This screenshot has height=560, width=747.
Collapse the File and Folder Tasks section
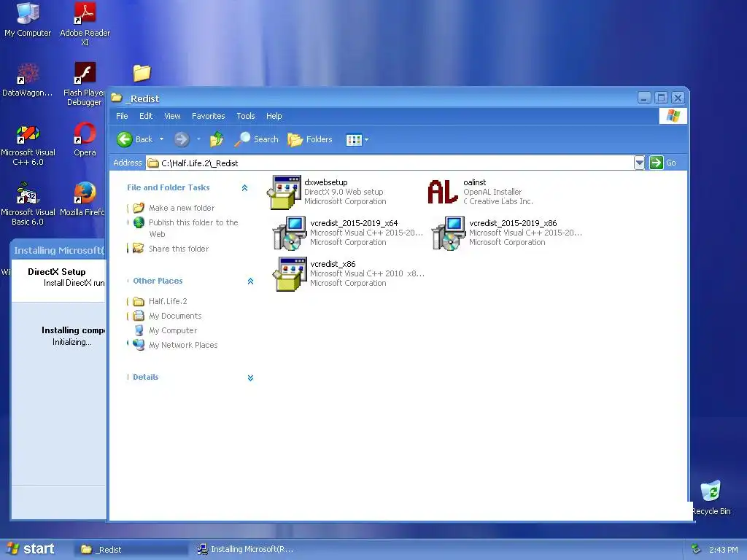tap(245, 188)
